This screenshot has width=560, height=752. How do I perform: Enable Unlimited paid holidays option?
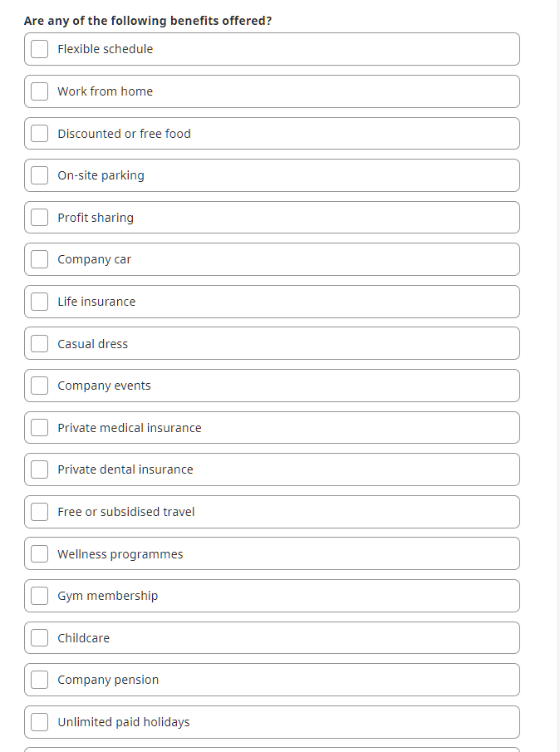click(x=40, y=722)
